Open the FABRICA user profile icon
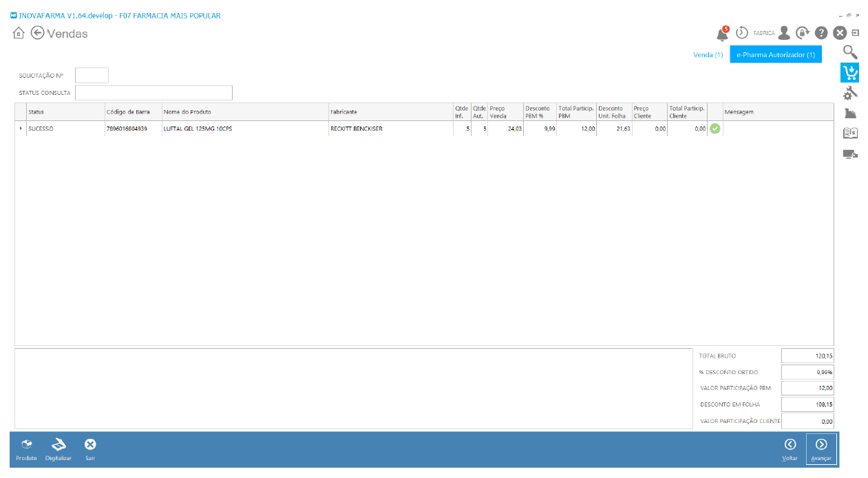 point(784,33)
